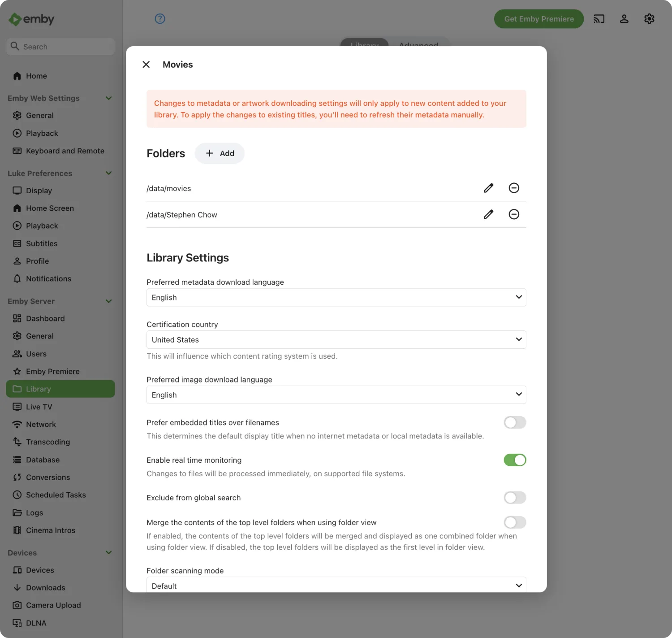Collapse the Devices section
The image size is (672, 638).
[108, 553]
